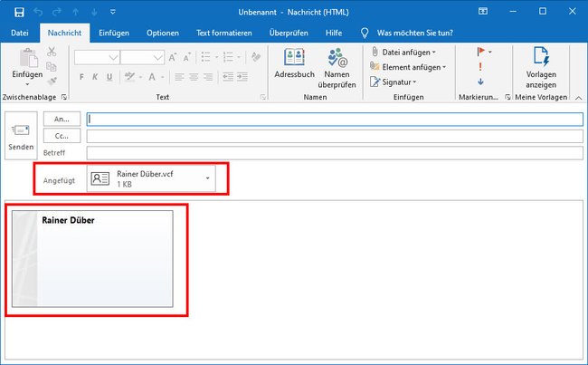
Task: Click the text highlight color button
Action: coord(129,77)
